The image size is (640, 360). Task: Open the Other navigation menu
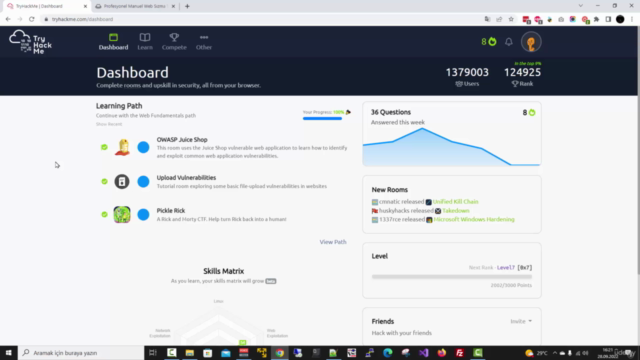pos(204,42)
